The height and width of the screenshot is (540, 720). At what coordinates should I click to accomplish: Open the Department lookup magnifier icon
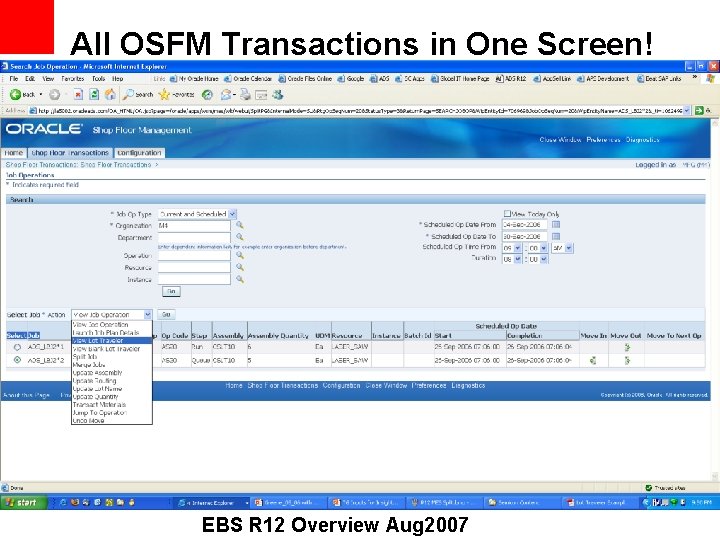coord(240,237)
